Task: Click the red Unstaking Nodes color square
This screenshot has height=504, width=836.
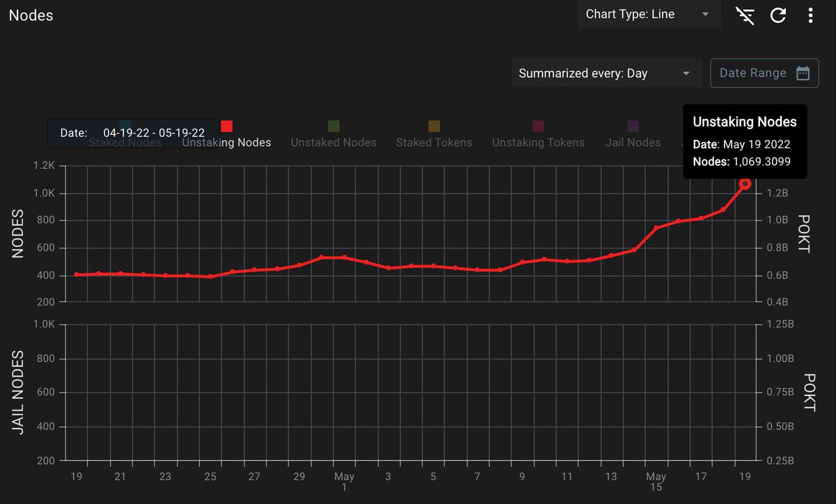Action: coord(226,126)
